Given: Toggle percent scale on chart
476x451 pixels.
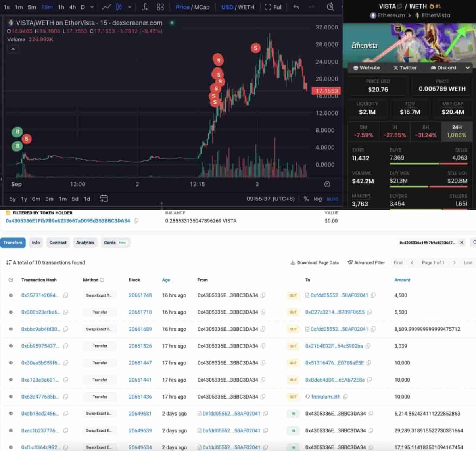Looking at the screenshot, I should [x=306, y=199].
